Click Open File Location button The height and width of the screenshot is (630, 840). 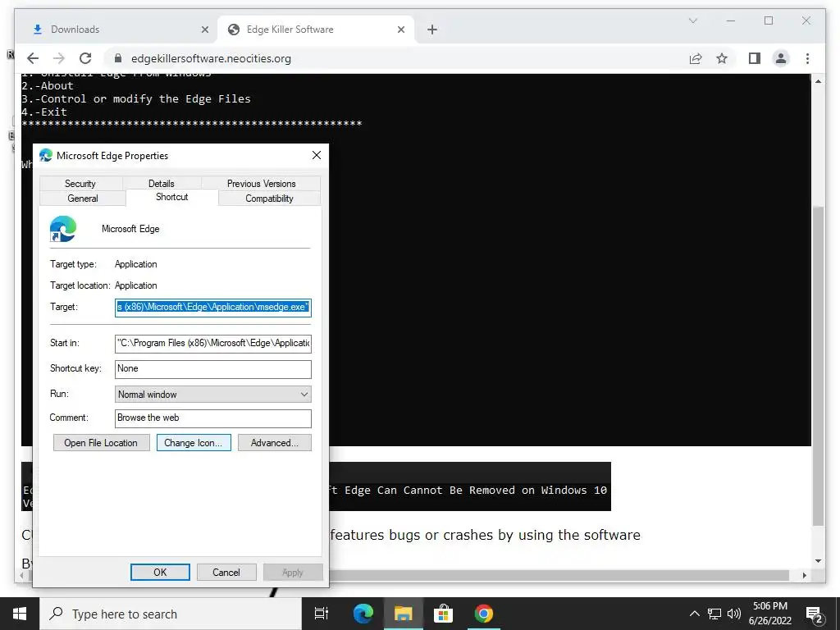tap(101, 443)
